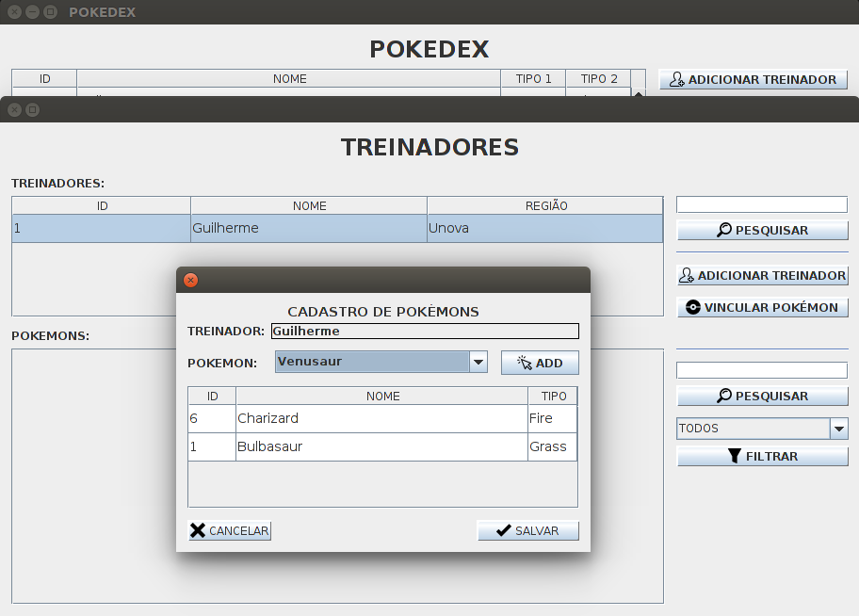This screenshot has width=859, height=616.
Task: Click the funnel icon on FILTRAR button
Action: click(735, 456)
